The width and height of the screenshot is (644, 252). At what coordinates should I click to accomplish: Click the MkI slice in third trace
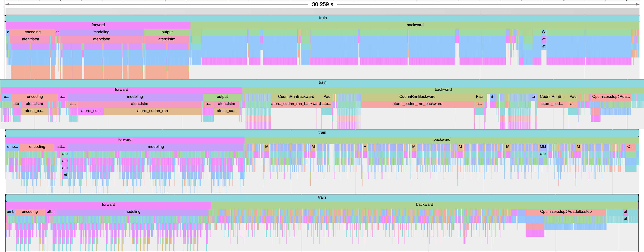[x=543, y=147]
